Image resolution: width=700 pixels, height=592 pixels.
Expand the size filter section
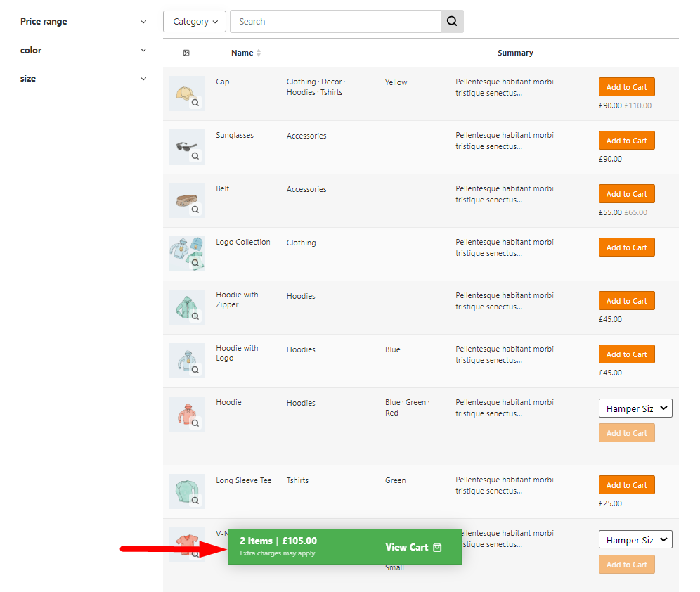point(143,79)
